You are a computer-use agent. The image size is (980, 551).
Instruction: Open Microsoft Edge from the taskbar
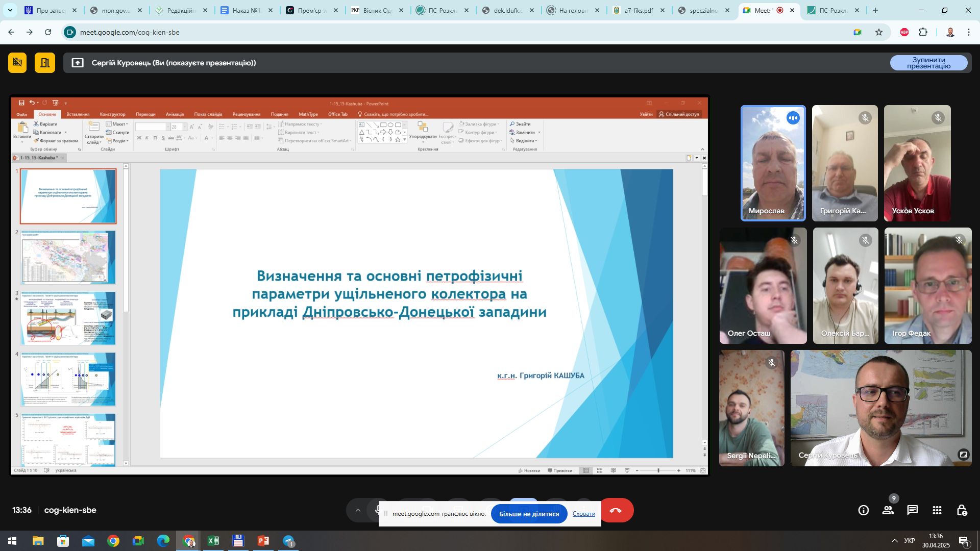click(x=163, y=541)
